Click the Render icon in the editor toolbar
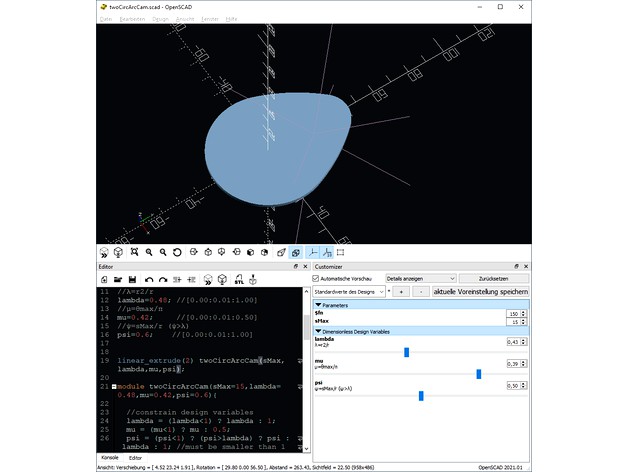Image resolution: width=628 pixels, height=472 pixels. 222,280
